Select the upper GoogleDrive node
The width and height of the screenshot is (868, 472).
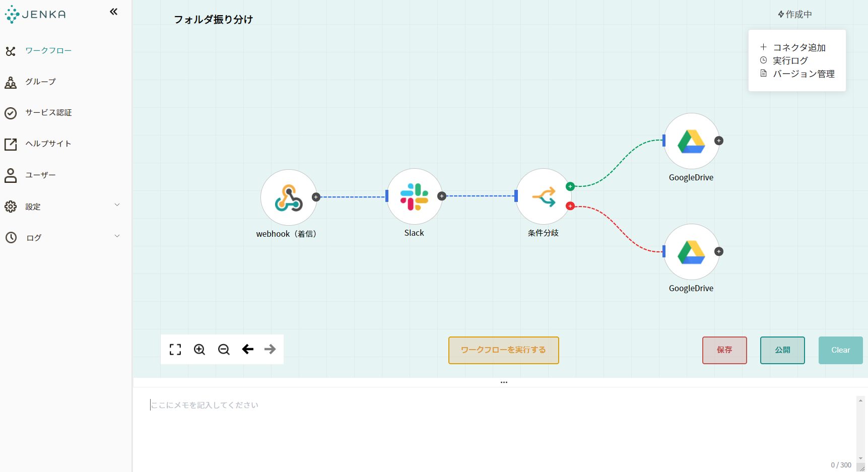(692, 141)
